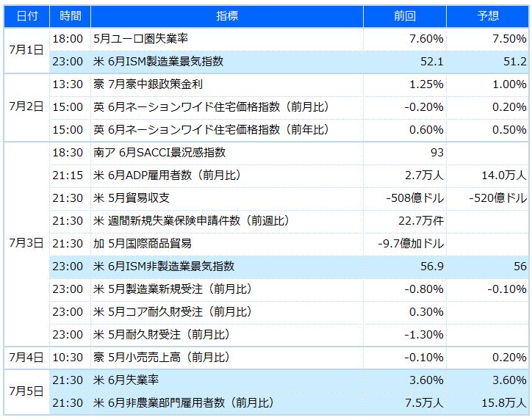Screen dimensions: 532x420
Task: Click the 7月5日 date cell
Action: (x=26, y=391)
